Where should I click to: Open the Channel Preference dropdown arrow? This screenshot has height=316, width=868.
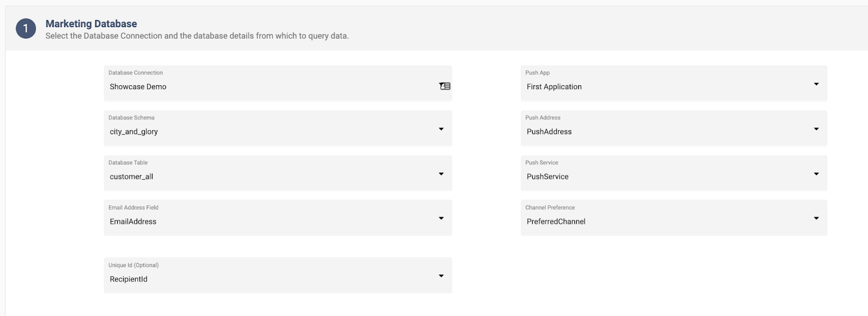pyautogui.click(x=816, y=218)
